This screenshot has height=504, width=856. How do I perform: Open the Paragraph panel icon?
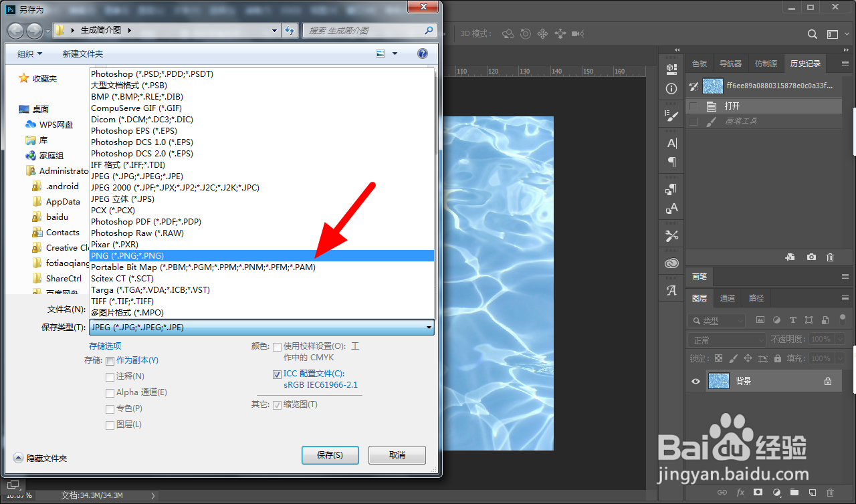671,162
